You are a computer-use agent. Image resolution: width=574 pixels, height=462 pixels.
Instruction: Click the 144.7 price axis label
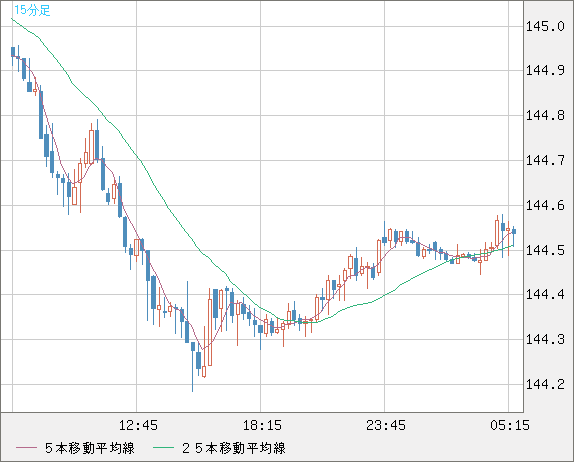coord(545,160)
